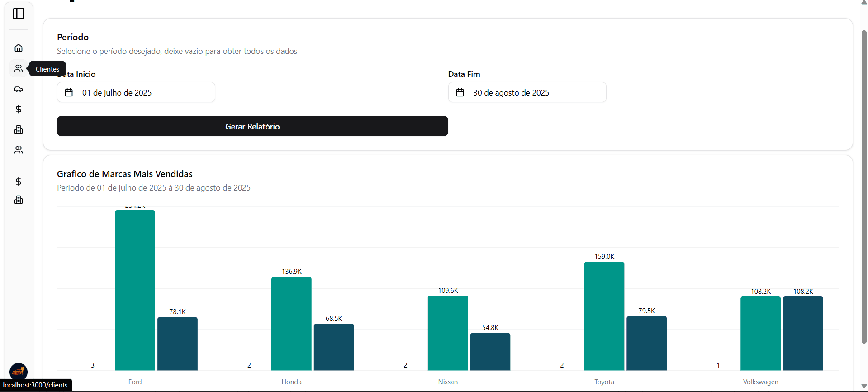This screenshot has height=392, width=868.
Task: Toggle the sidebar collapse panel icon
Action: [x=19, y=14]
